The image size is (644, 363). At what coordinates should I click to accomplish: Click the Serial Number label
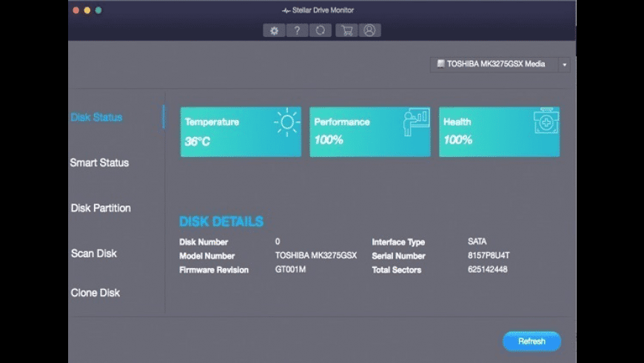pos(398,256)
